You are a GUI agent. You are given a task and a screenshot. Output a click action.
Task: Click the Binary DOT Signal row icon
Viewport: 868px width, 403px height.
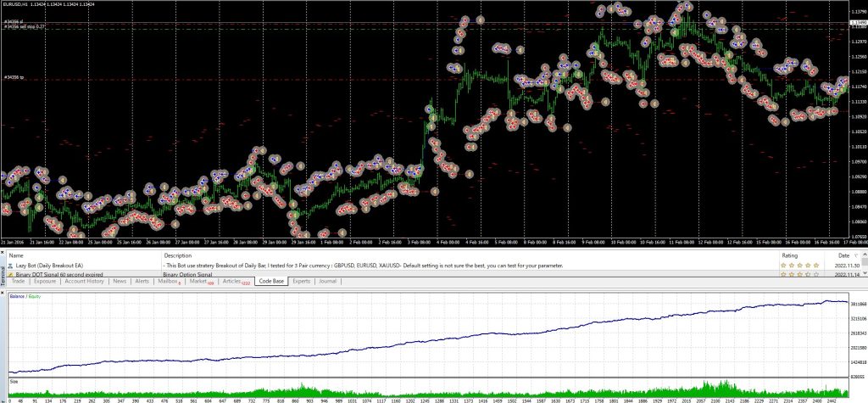click(12, 275)
